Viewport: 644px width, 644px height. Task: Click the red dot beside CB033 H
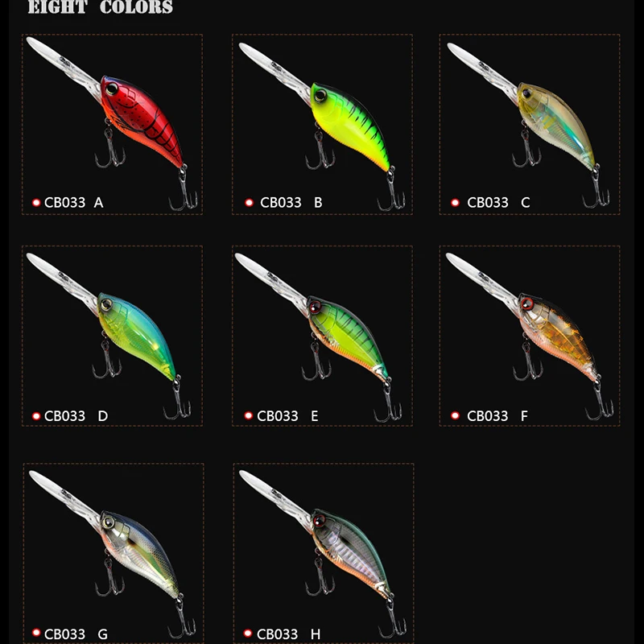tap(248, 633)
